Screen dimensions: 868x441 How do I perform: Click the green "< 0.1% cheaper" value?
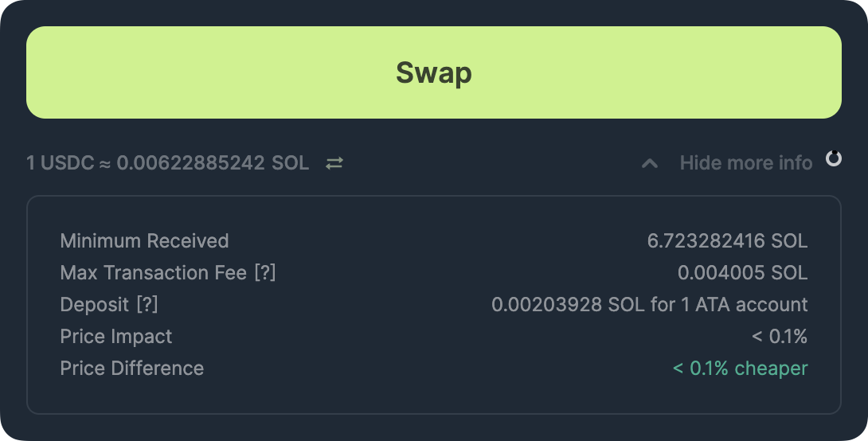pos(740,369)
